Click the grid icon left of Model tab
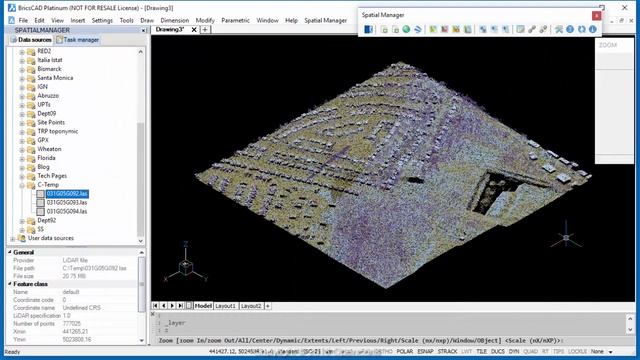Screen dimensions: 640x360 [189, 306]
